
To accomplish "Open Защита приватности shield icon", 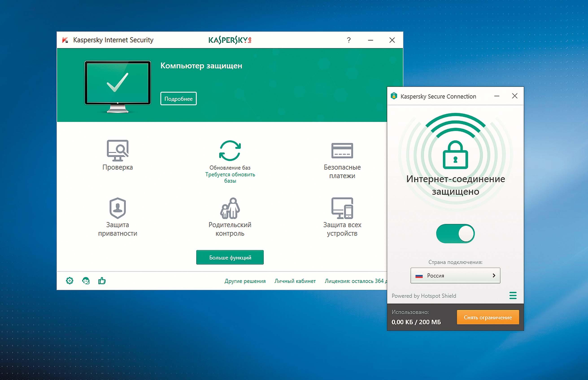I will point(118,208).
